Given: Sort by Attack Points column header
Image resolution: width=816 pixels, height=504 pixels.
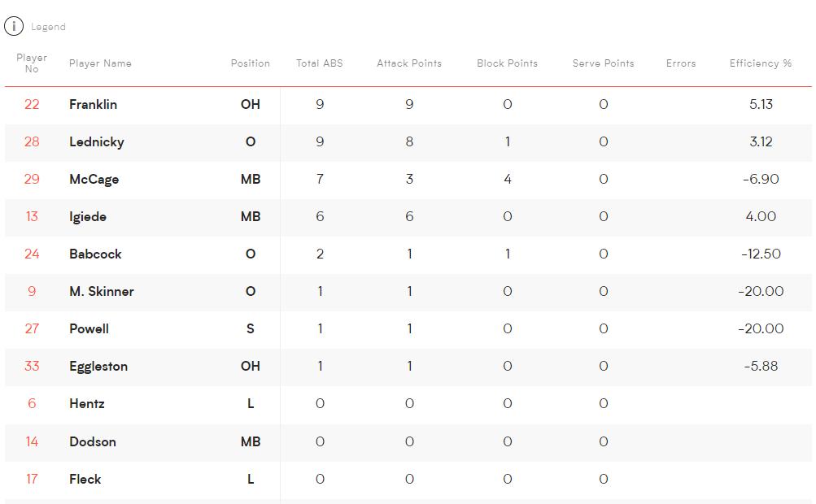Looking at the screenshot, I should [409, 63].
